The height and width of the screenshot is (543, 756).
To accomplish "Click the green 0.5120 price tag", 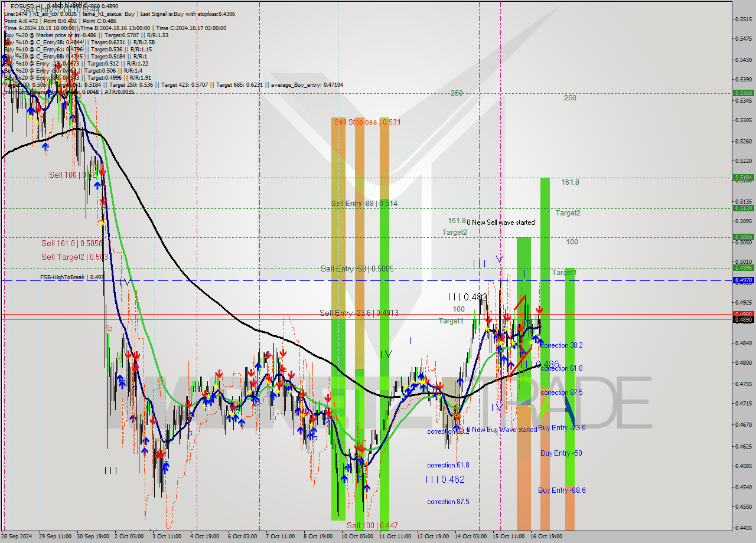I will click(742, 208).
